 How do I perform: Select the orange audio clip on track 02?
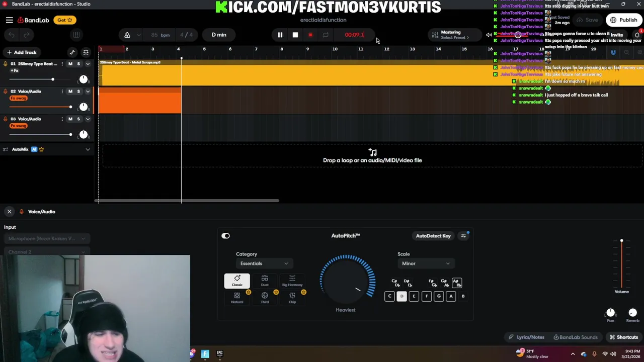coord(140,101)
